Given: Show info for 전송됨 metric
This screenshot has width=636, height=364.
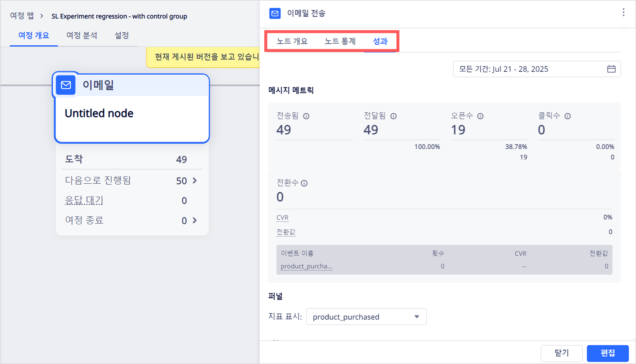Looking at the screenshot, I should 306,116.
